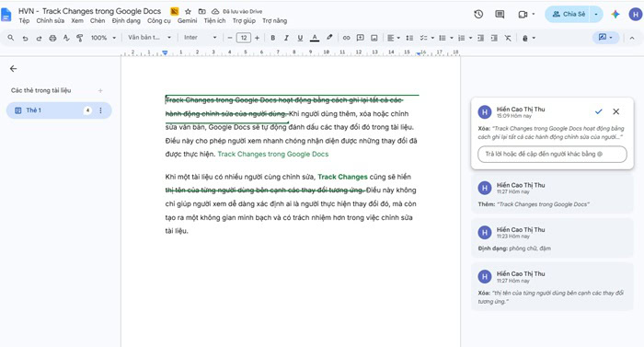Expand the Chia Sẻ share options arrow

596,15
